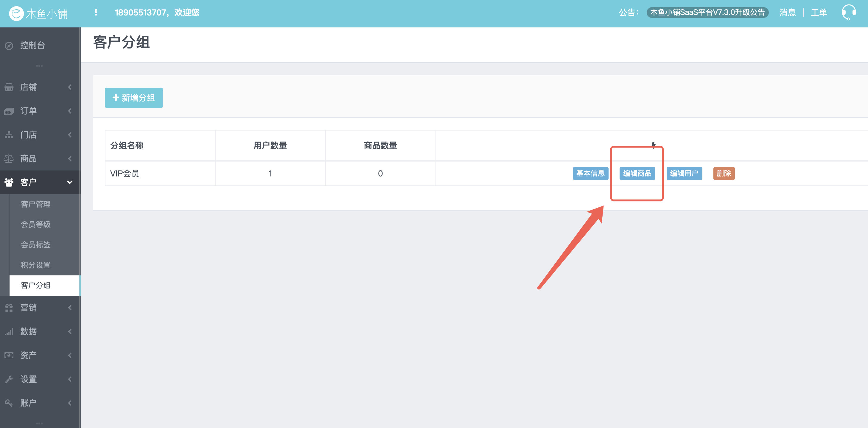The width and height of the screenshot is (868, 428).
Task: Click the 商品数量 column header
Action: tap(380, 145)
